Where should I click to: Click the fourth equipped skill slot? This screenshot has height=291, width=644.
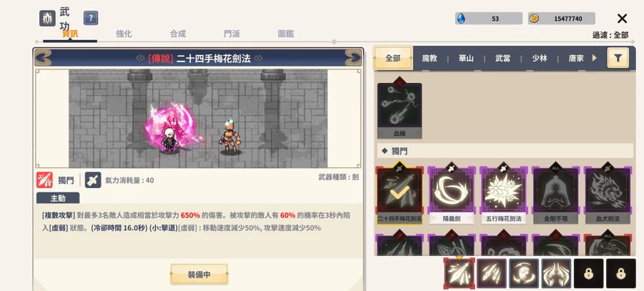557,273
